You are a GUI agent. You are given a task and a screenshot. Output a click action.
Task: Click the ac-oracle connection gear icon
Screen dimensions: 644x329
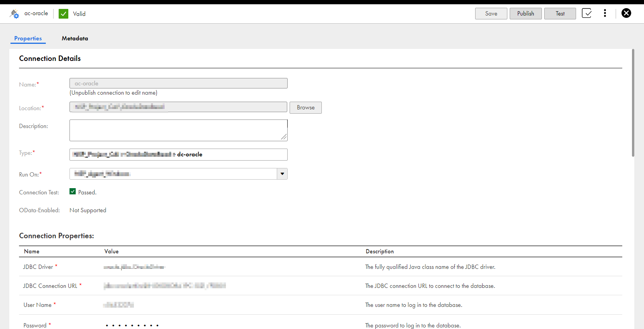[x=14, y=14]
